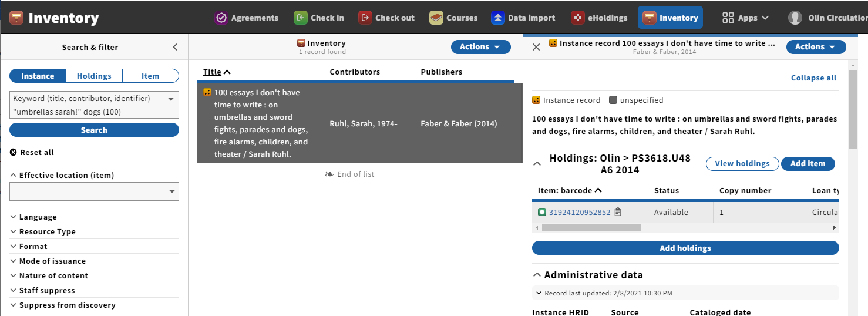Click the item status icon beside barcode
The width and height of the screenshot is (868, 316).
pos(542,212)
